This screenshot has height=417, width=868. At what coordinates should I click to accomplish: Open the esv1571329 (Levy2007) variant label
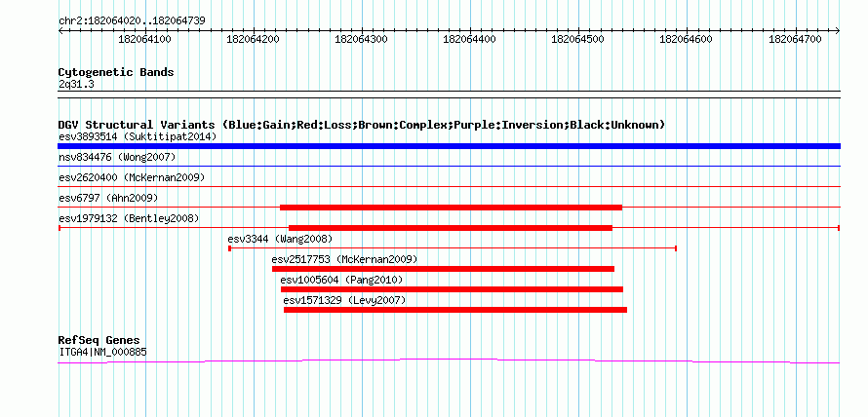(x=344, y=300)
